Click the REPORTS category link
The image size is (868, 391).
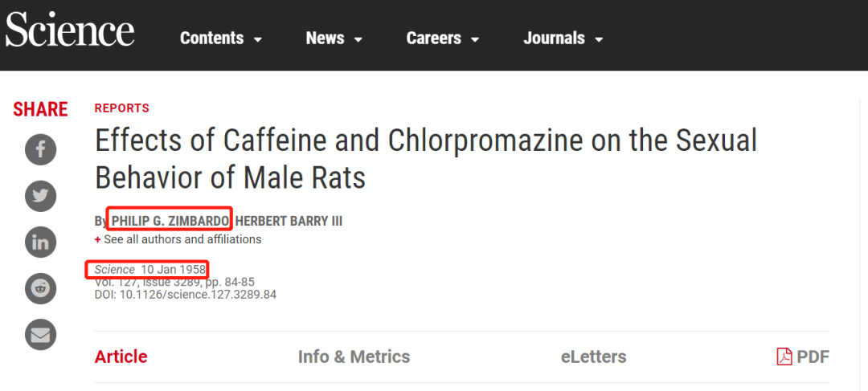122,108
